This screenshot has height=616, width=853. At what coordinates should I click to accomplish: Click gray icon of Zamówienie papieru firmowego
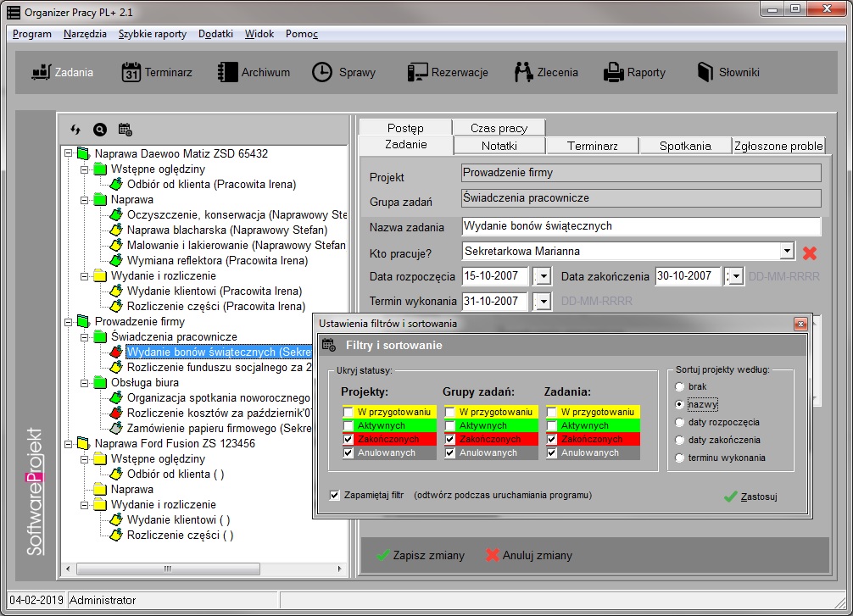pyautogui.click(x=116, y=428)
